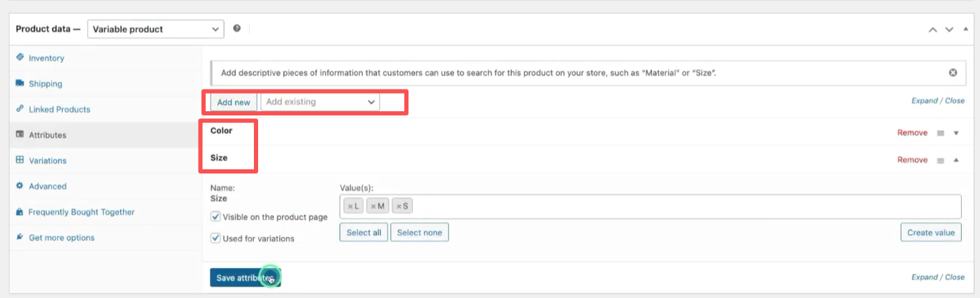Image resolution: width=980 pixels, height=298 pixels.
Task: Save attributes with the blue button
Action: pos(245,278)
